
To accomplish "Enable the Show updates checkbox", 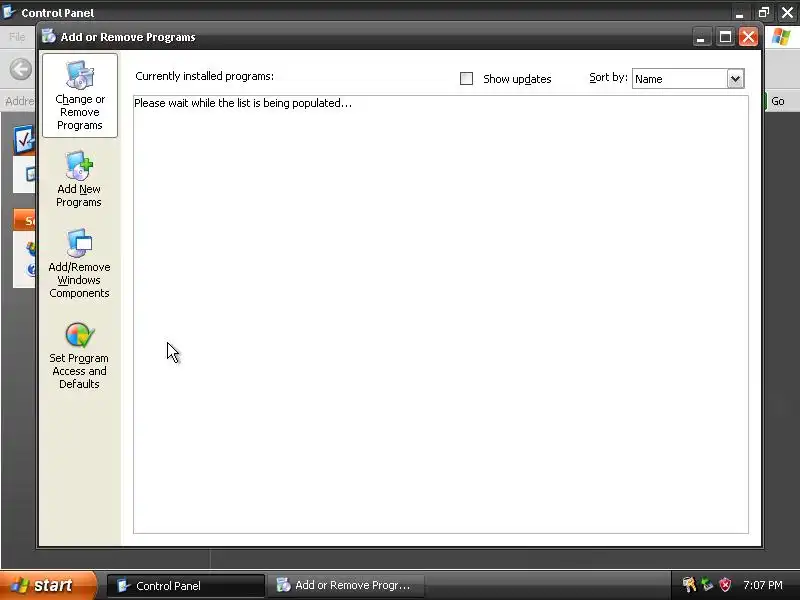I will pos(466,79).
